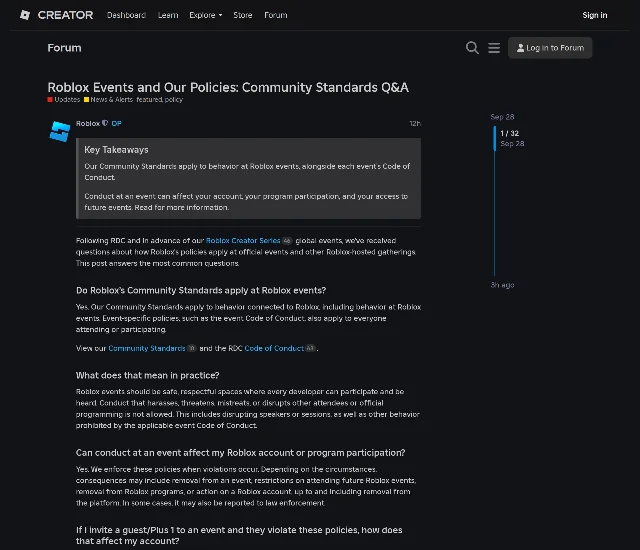
Task: Open the Learn nav item
Action: tap(168, 15)
